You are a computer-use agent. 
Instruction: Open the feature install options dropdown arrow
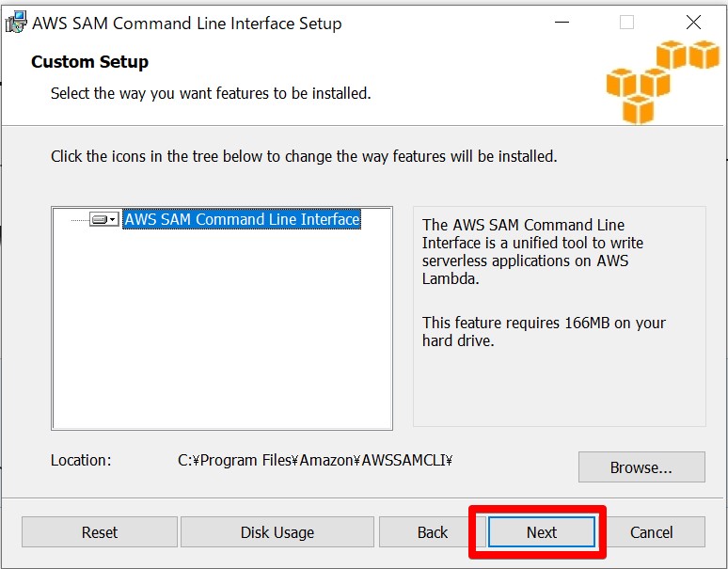(113, 219)
